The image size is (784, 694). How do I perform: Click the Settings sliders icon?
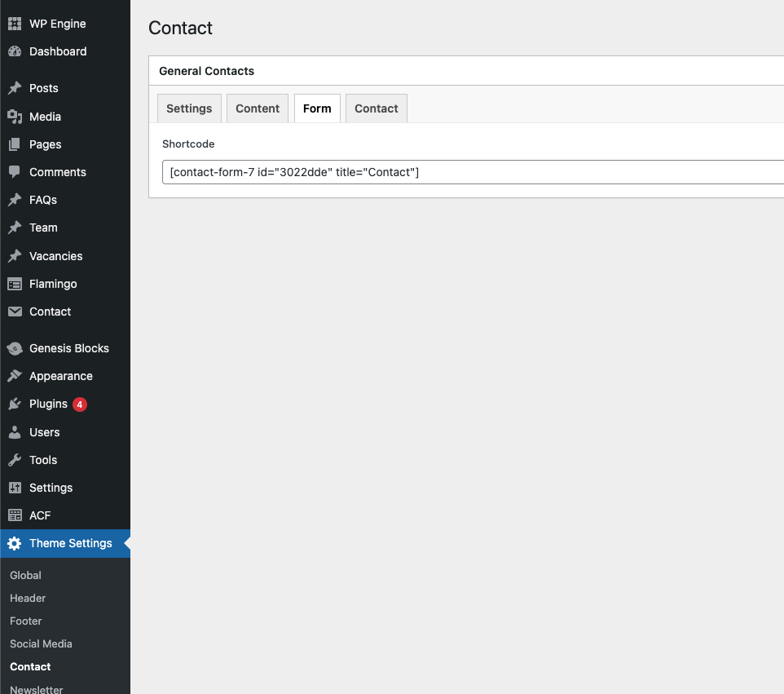[x=15, y=488]
